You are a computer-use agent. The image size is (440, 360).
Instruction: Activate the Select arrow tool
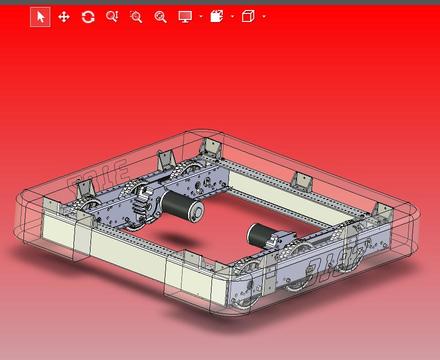tap(40, 17)
